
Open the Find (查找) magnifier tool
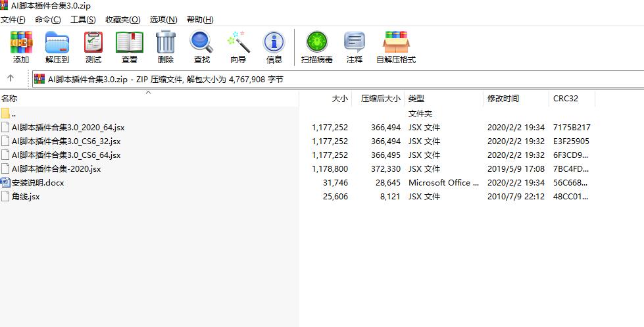pyautogui.click(x=202, y=42)
